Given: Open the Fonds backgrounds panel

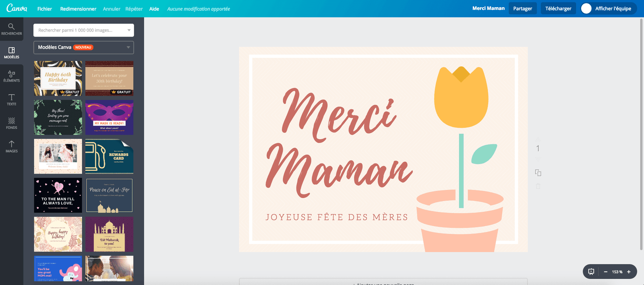Looking at the screenshot, I should [x=11, y=123].
